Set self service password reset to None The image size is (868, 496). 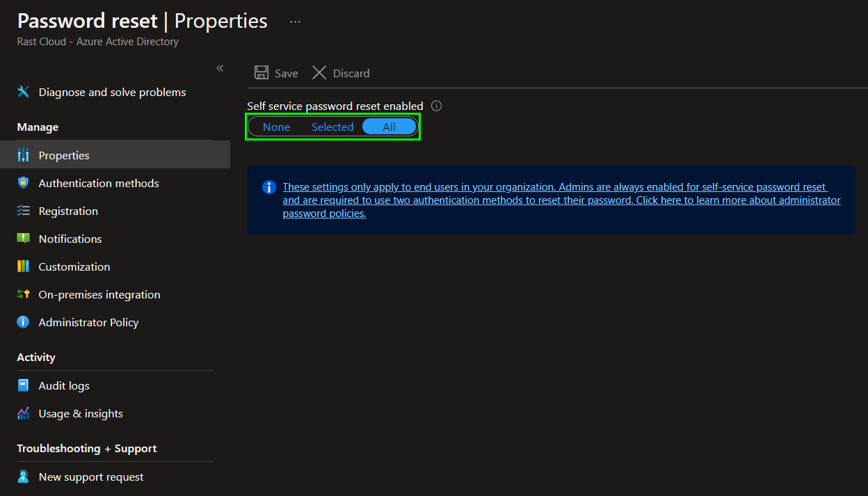tap(276, 127)
